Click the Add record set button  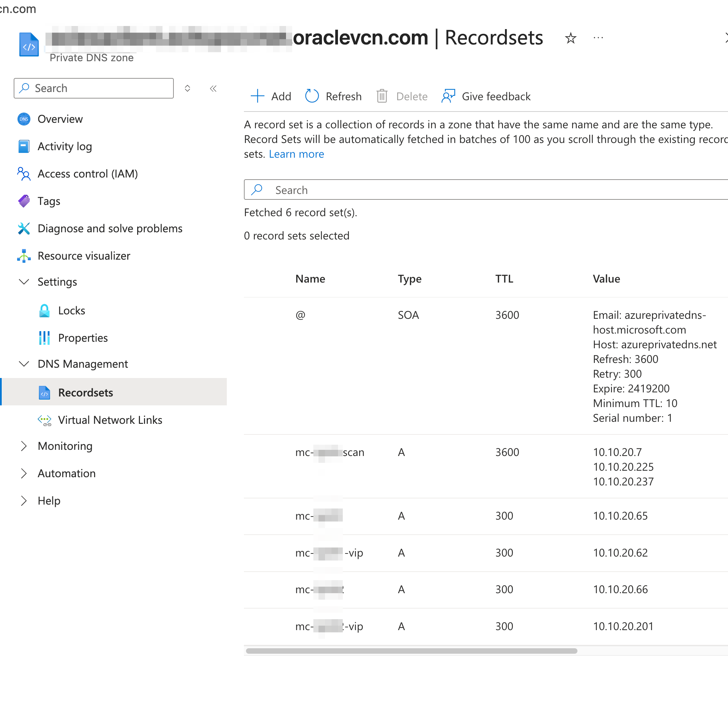271,96
